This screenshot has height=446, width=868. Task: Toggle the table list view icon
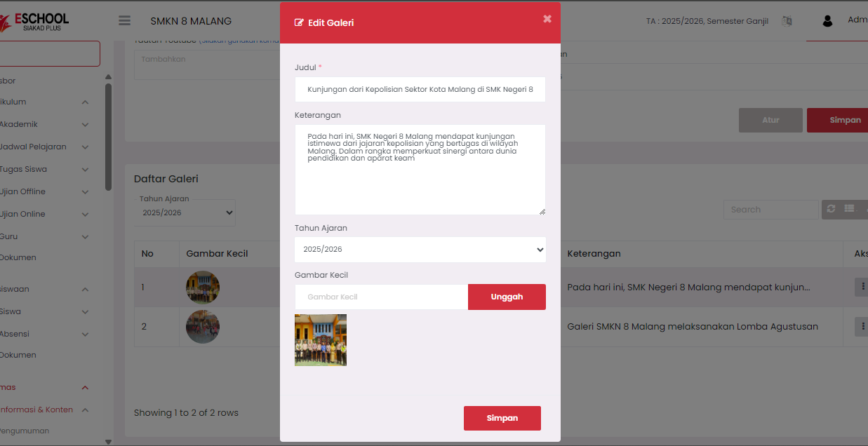[849, 209]
